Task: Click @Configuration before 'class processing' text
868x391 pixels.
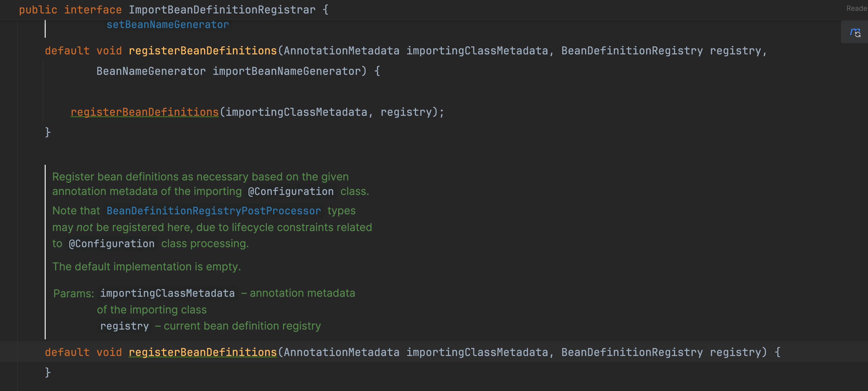Action: point(112,244)
